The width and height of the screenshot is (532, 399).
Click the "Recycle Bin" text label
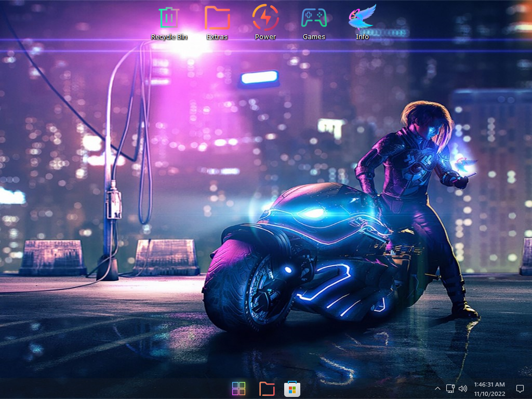pyautogui.click(x=169, y=37)
